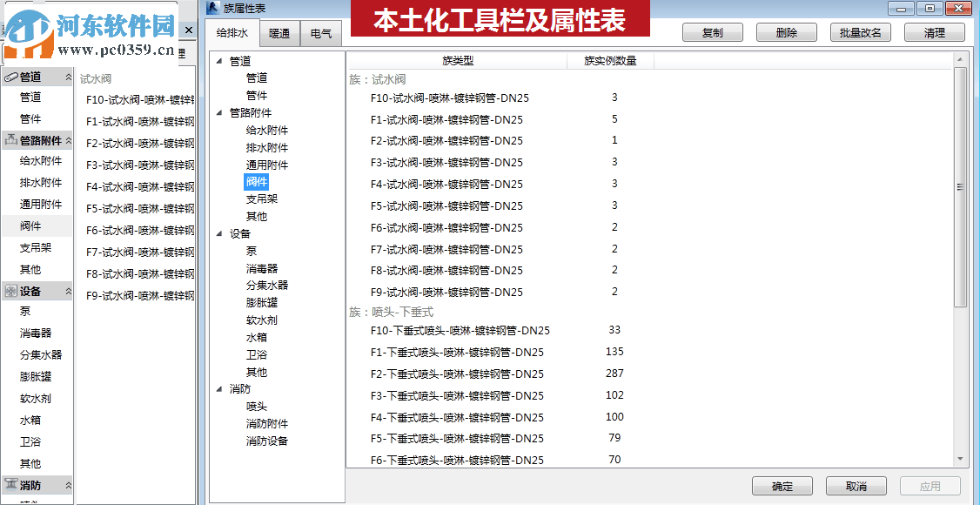Screen dimensions: 980x505
Task: Select 消毒器 in the dialog tree
Action: 262,268
